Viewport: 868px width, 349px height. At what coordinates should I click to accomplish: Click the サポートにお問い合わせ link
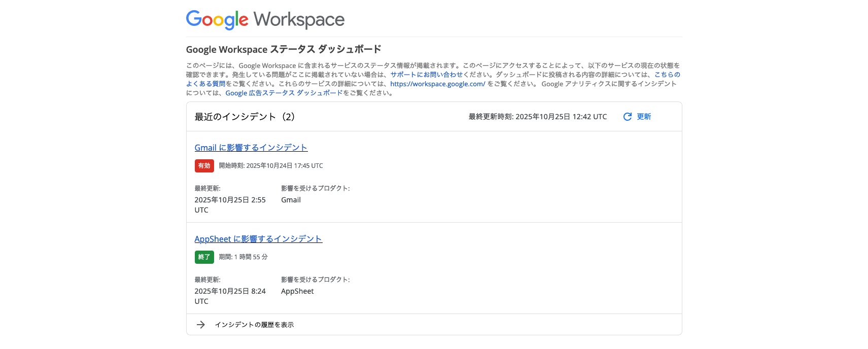point(427,75)
